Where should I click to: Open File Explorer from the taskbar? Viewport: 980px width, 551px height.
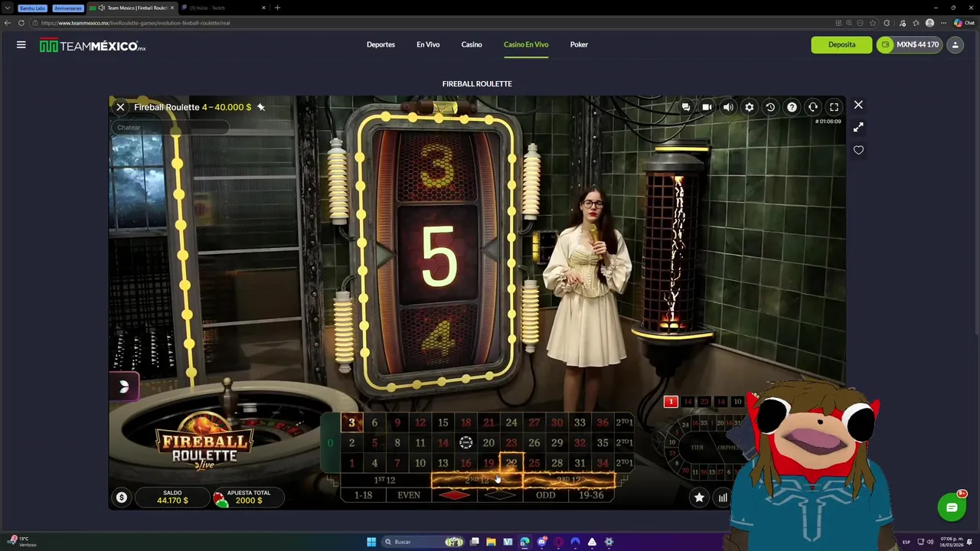491,542
